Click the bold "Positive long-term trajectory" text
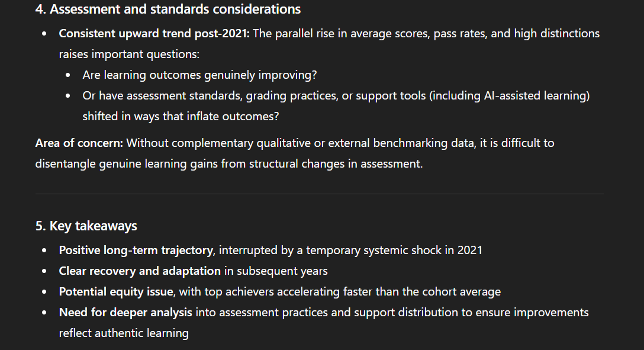The height and width of the screenshot is (350, 644). [x=136, y=250]
